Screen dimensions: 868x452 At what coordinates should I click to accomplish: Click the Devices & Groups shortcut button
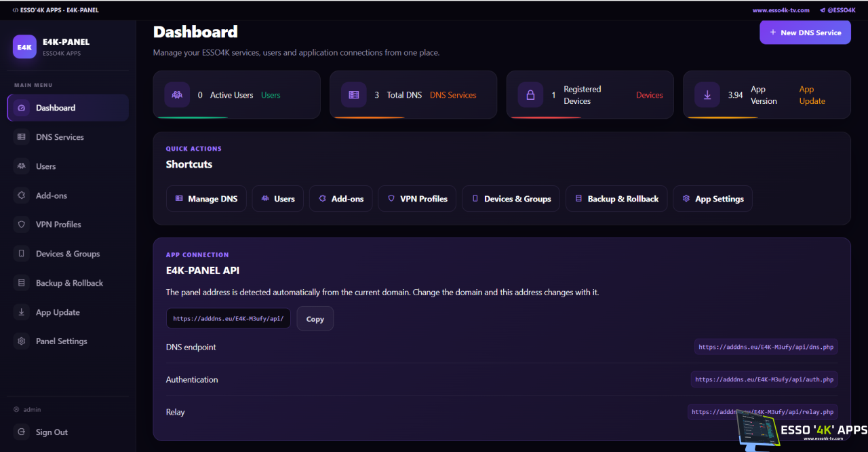pyautogui.click(x=511, y=199)
